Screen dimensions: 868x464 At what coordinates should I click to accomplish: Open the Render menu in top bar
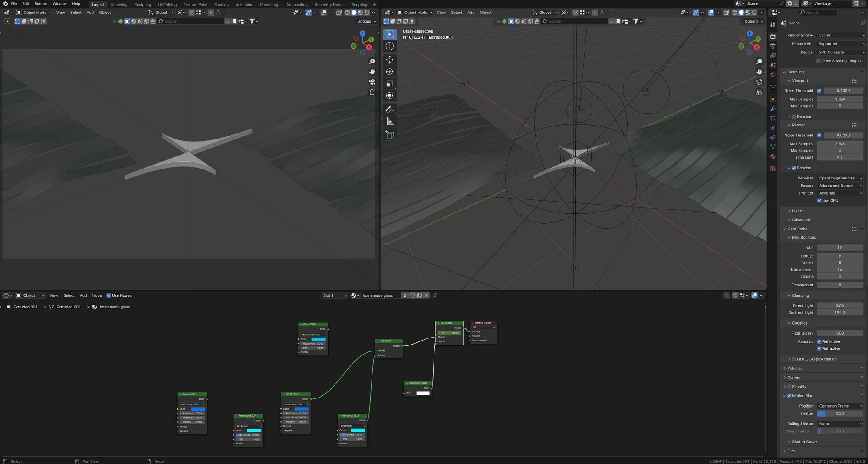pyautogui.click(x=41, y=4)
